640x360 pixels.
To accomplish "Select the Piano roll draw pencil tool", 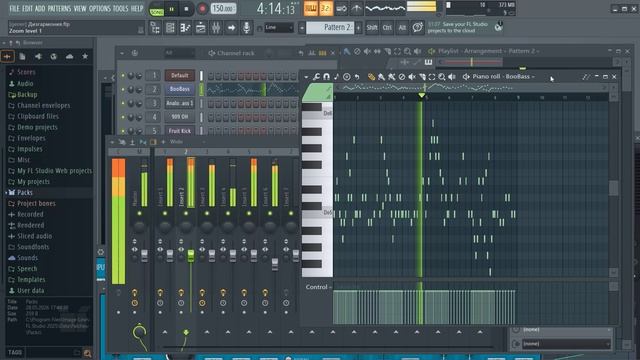I will tap(371, 77).
